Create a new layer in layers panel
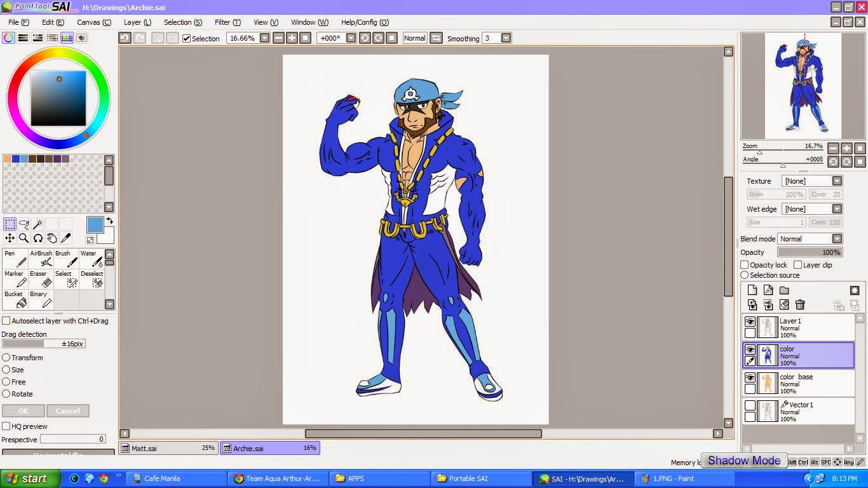 752,290
